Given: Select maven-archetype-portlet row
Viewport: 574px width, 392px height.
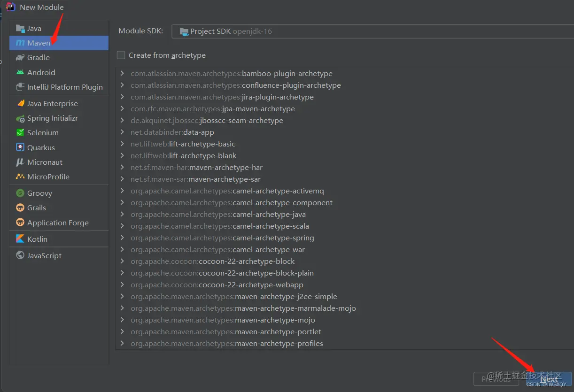Looking at the screenshot, I should tap(344, 331).
